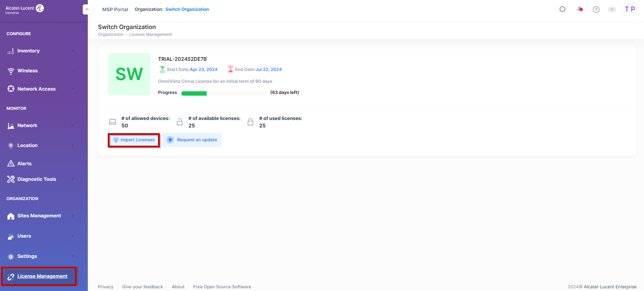Click the allowed devices laptop icon
This screenshot has width=644, height=291.
(112, 122)
